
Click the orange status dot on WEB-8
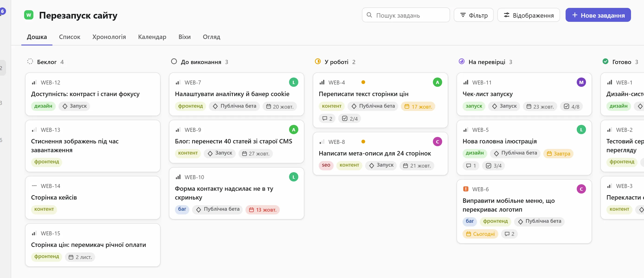[x=363, y=142]
